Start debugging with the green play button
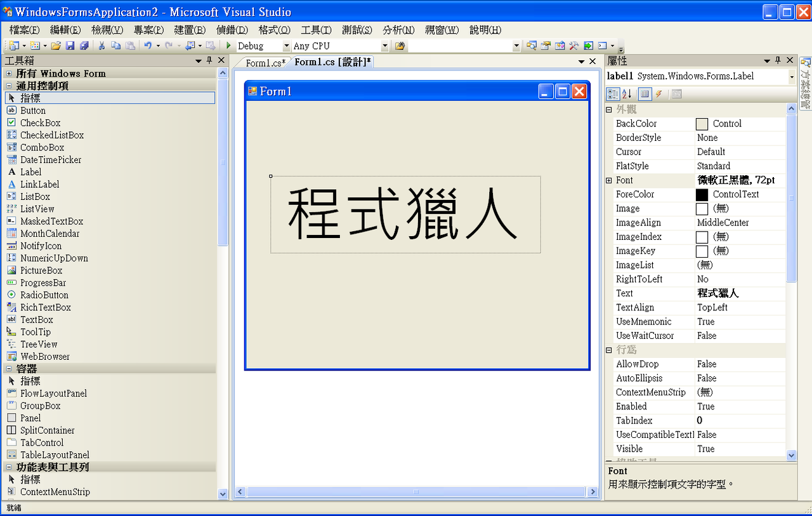This screenshot has width=812, height=516. 228,45
